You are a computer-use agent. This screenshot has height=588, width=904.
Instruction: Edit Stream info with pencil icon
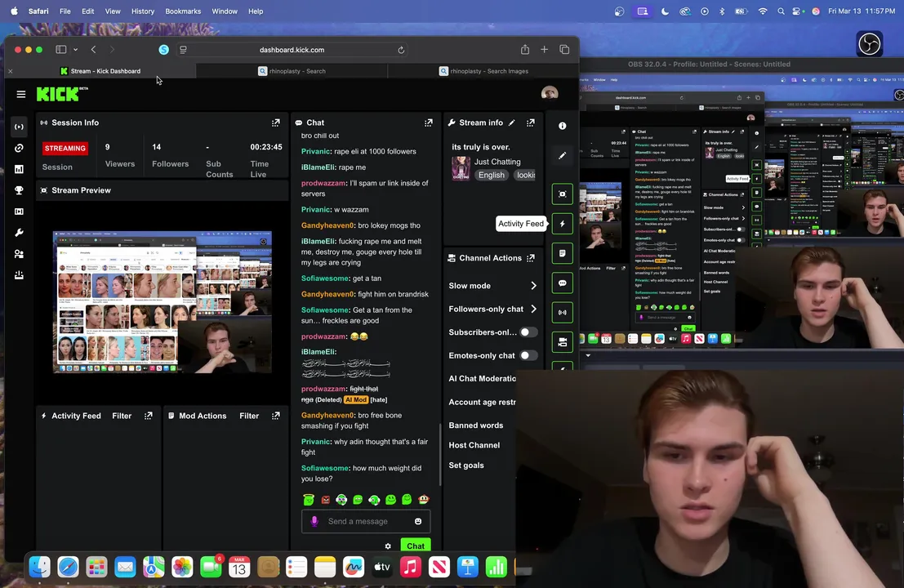[x=511, y=122]
